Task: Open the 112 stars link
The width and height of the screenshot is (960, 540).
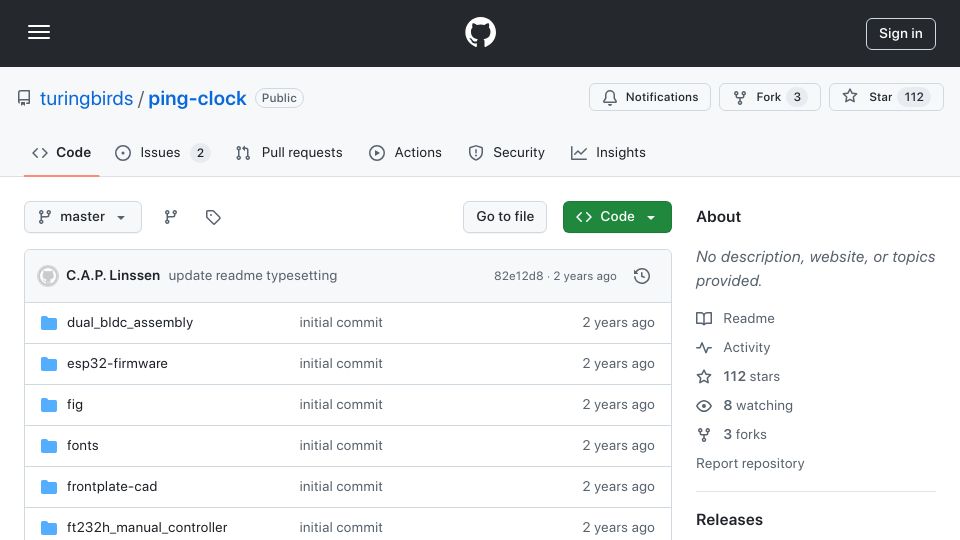Action: (x=738, y=377)
